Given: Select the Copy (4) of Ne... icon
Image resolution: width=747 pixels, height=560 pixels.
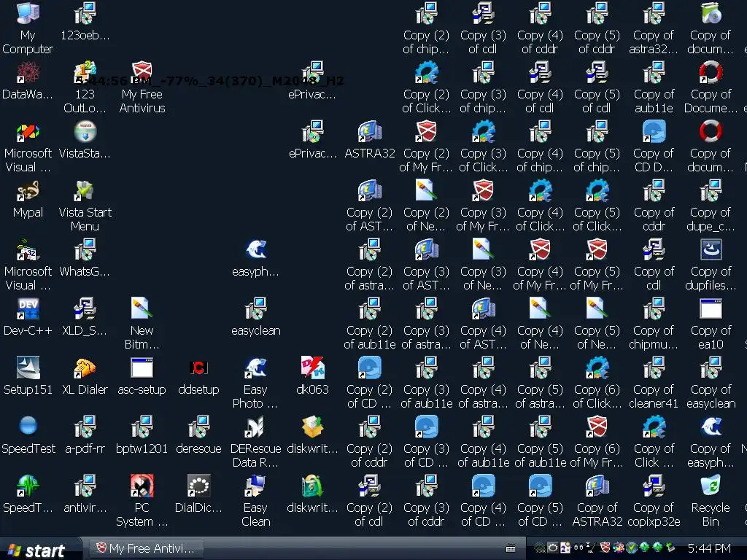Looking at the screenshot, I should [x=540, y=308].
